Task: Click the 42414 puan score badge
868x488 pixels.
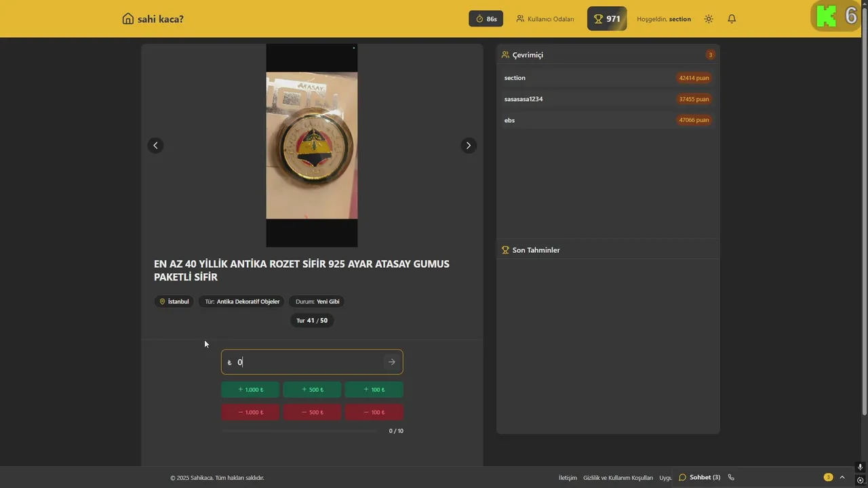Action: 694,78
